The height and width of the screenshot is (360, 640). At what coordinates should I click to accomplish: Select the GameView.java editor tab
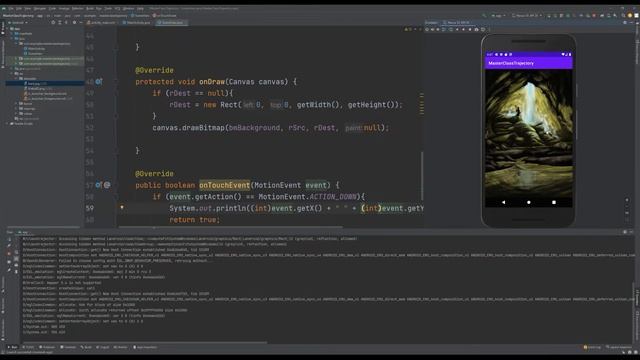pos(171,23)
